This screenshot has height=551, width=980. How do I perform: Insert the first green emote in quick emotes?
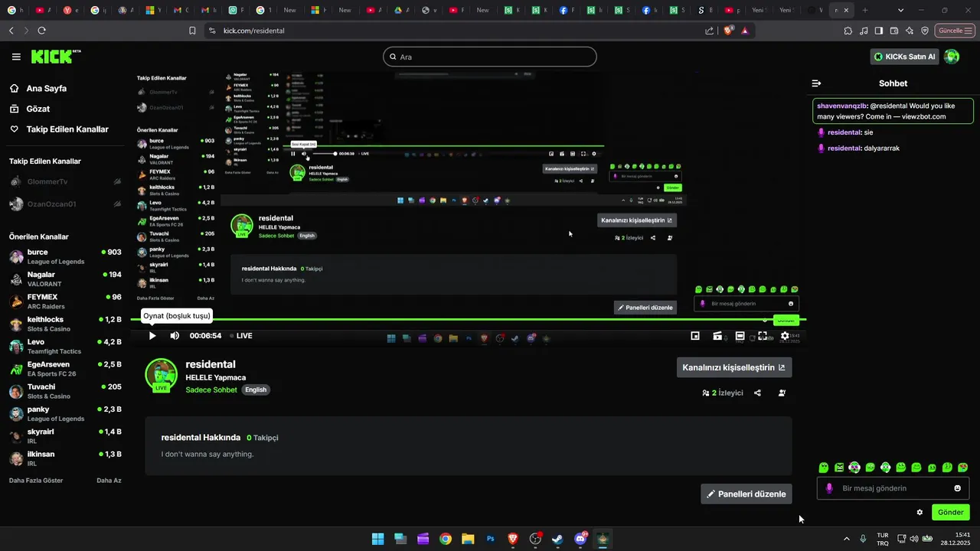tap(824, 468)
